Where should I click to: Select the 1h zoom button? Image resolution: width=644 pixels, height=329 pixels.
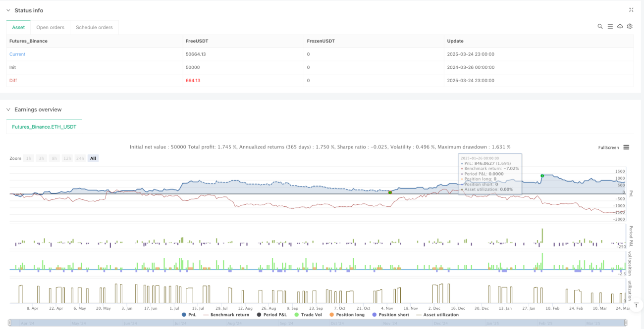[29, 158]
